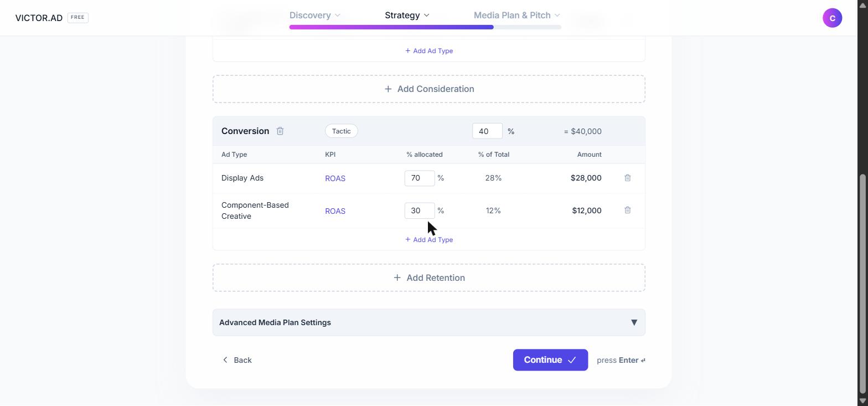Open the Media Plan & Pitch dropdown
Screen dimensions: 868x406
pos(517,15)
